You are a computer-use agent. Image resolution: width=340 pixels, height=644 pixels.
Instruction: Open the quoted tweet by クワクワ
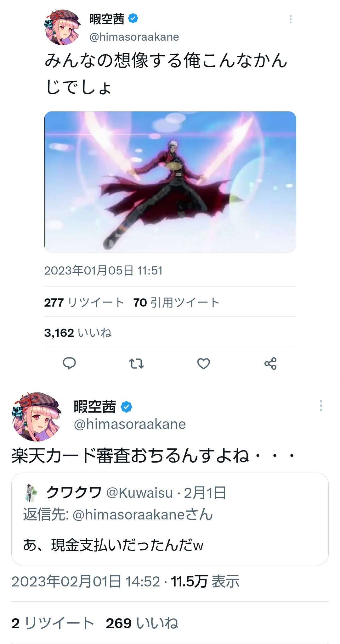170,519
